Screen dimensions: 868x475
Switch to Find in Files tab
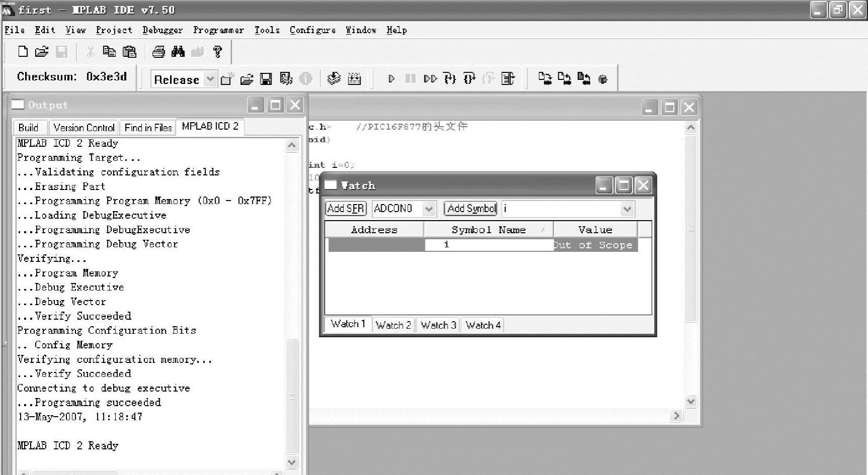pos(148,128)
